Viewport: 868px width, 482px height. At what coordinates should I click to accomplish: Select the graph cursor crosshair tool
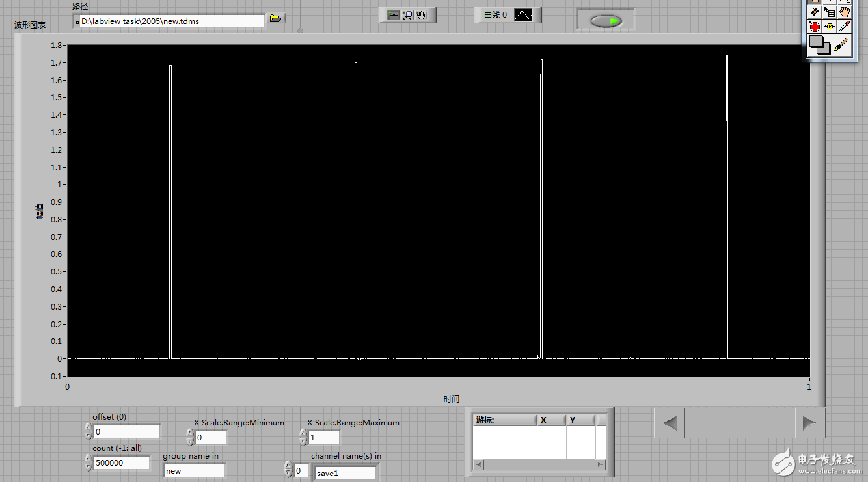[x=393, y=15]
